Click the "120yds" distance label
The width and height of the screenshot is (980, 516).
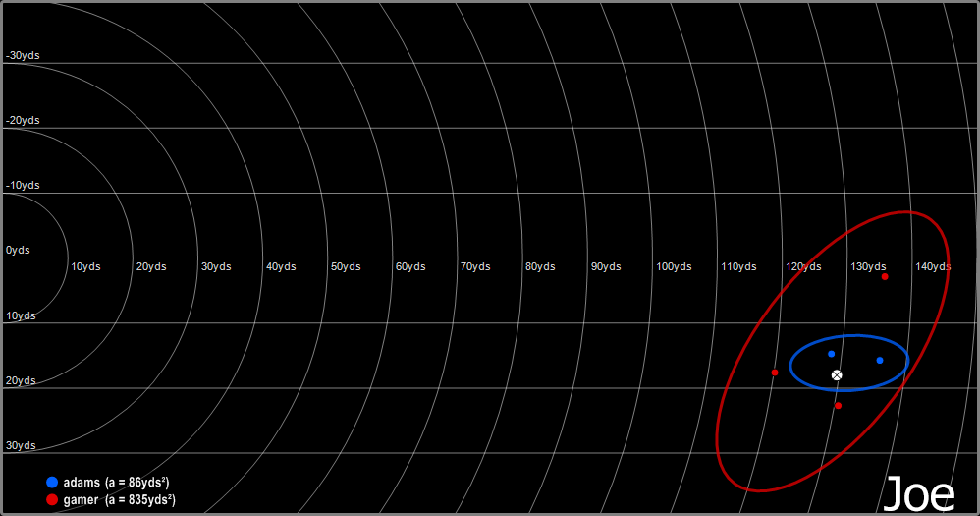(804, 267)
